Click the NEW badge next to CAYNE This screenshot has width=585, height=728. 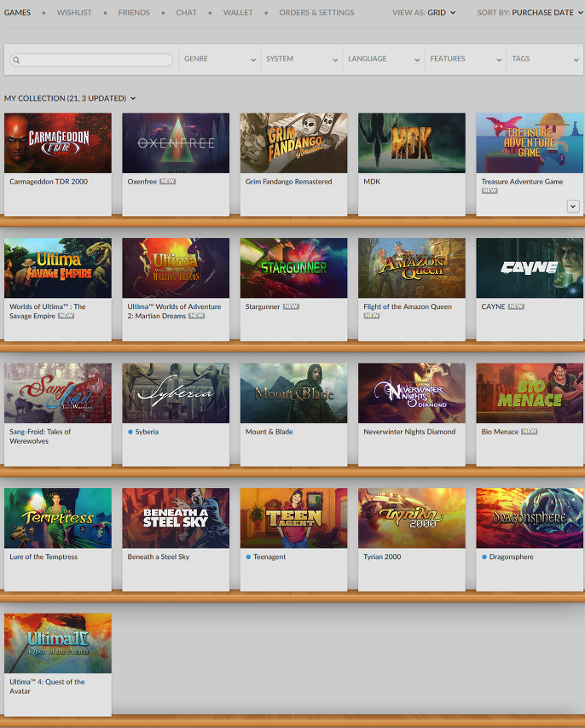pos(516,306)
